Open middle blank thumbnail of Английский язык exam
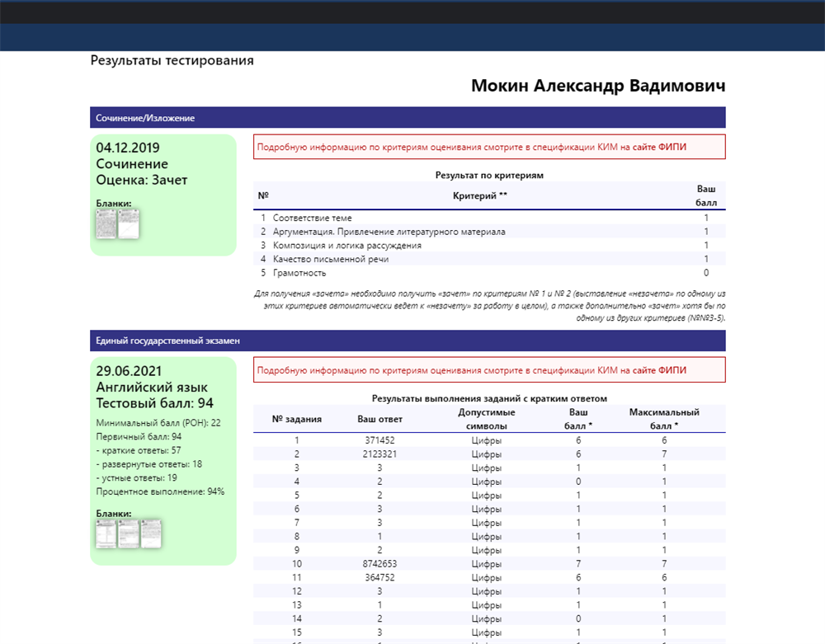The width and height of the screenshot is (825, 644). coord(129,534)
